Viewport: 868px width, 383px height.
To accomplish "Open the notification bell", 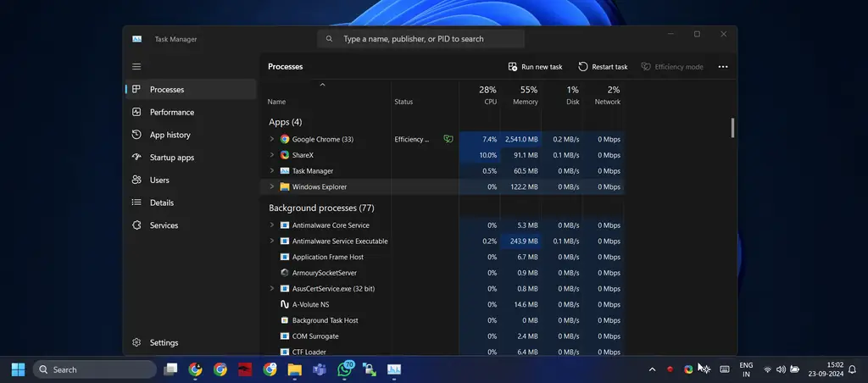I will pos(853,369).
